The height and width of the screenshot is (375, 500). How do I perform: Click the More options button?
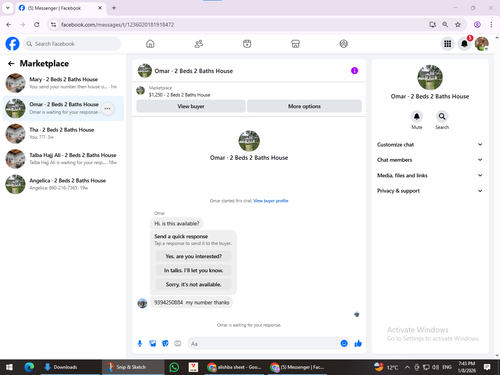(x=304, y=106)
